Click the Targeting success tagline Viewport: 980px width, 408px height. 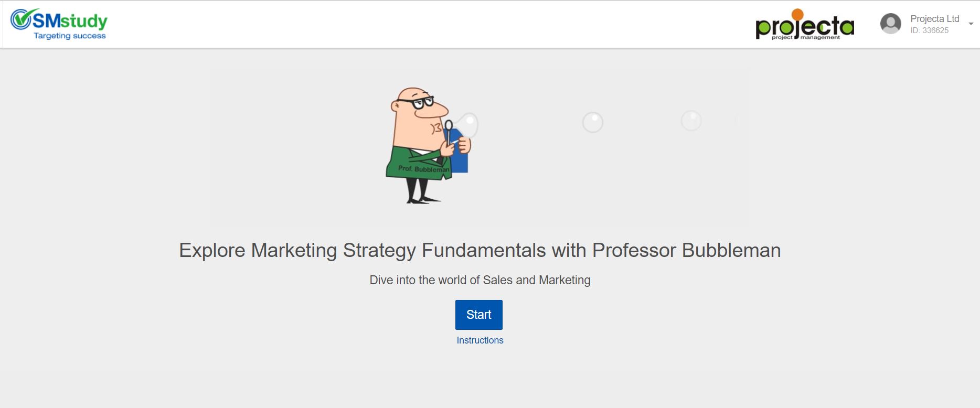point(70,36)
